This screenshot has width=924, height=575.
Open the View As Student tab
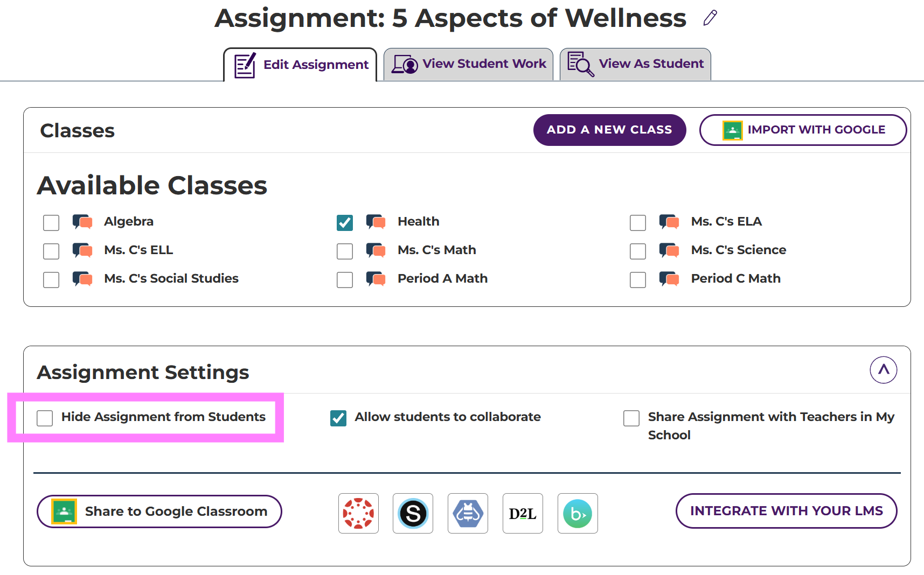pyautogui.click(x=635, y=64)
